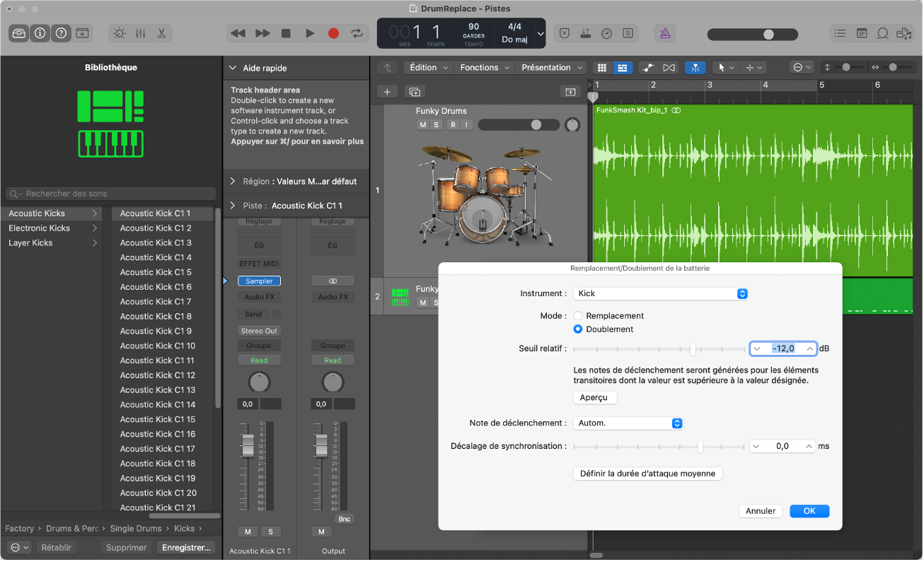Screen dimensions: 924x562
Task: Open the Présentation menu
Action: [551, 68]
